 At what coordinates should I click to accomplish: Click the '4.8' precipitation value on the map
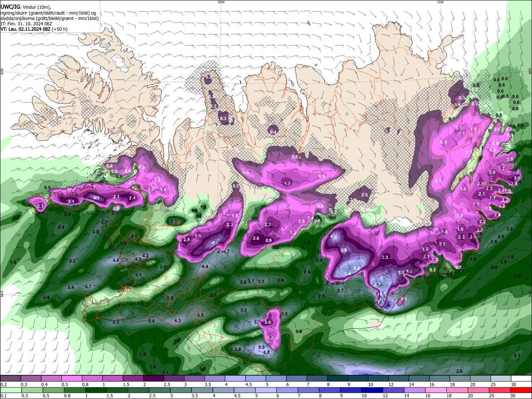[x=116, y=260]
